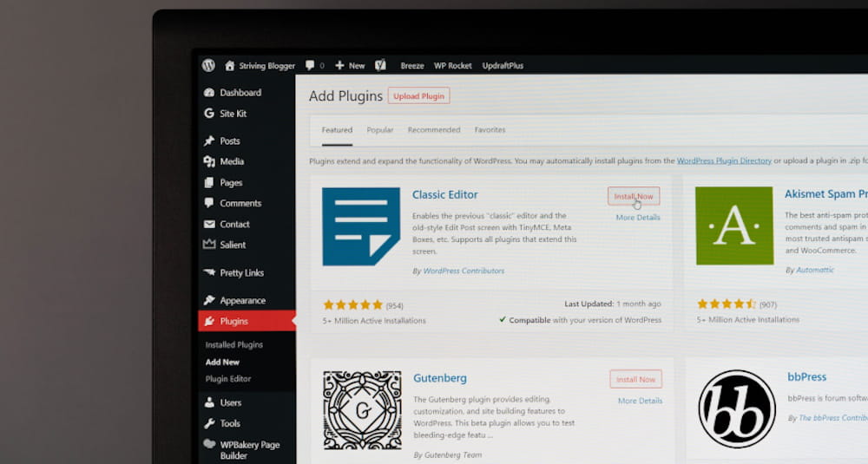Screen dimensions: 868x464
Task: Click the Classic Editor plugin thumbnail
Action: pyautogui.click(x=361, y=226)
